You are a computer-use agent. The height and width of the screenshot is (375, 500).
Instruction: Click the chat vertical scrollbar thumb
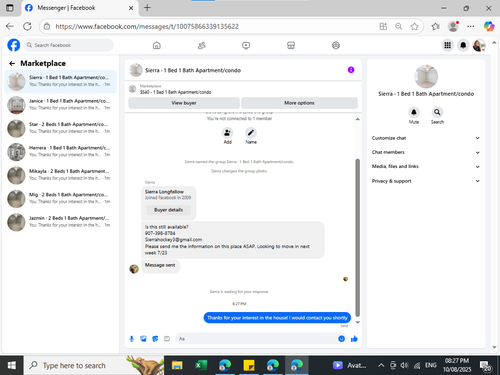pyautogui.click(x=357, y=238)
